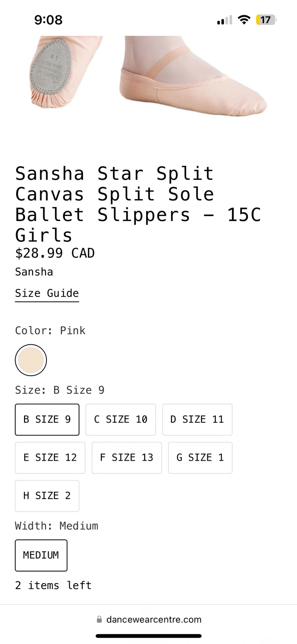297x644 pixels.
Task: Choose the C Size 10 option
Action: click(121, 419)
